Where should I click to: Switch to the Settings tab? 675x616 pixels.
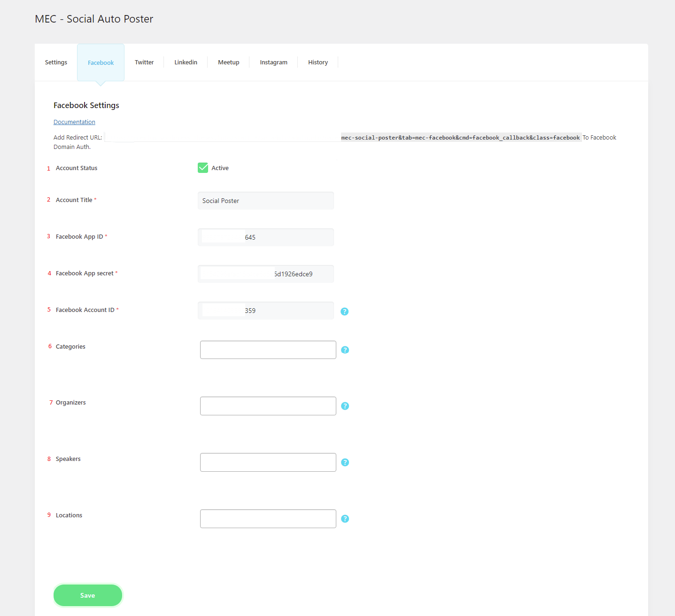56,62
